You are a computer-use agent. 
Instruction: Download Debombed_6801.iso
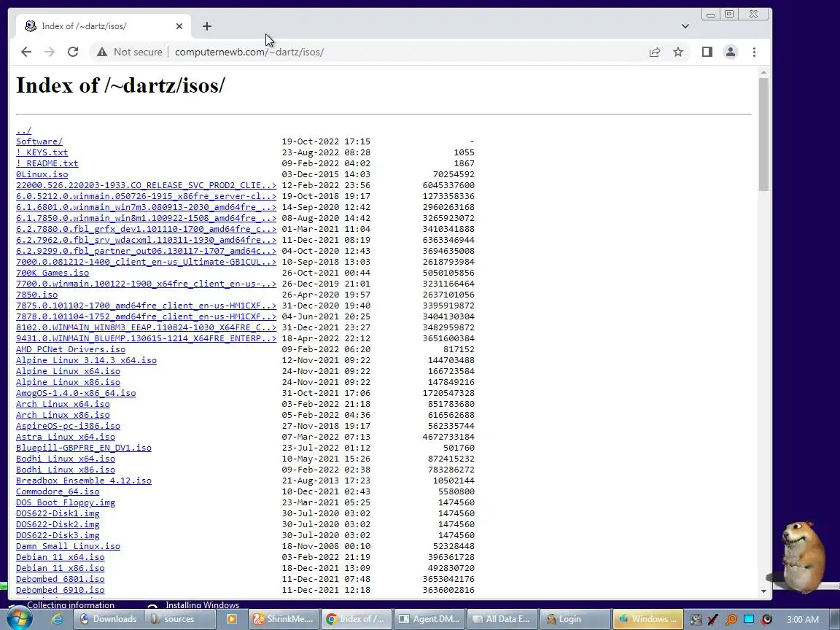pyautogui.click(x=60, y=579)
